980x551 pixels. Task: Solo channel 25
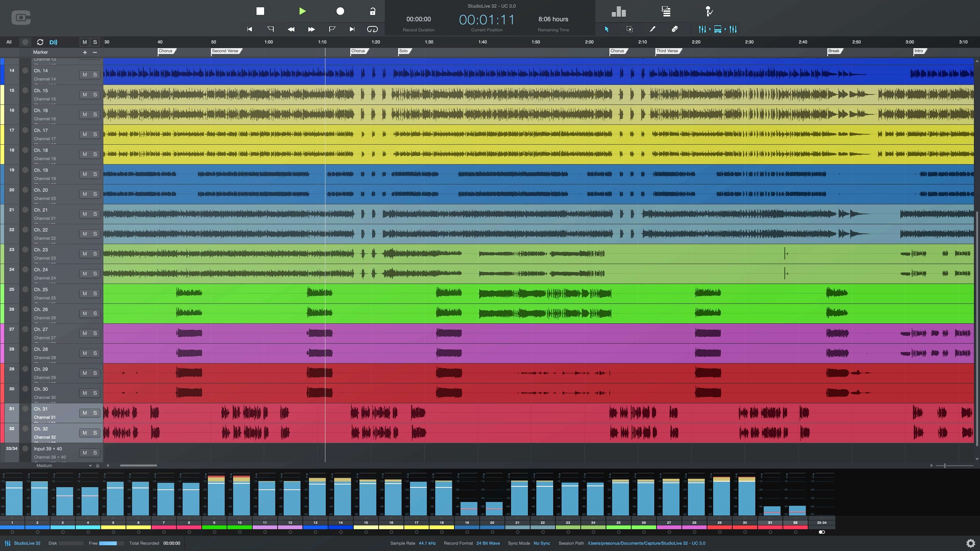click(95, 293)
